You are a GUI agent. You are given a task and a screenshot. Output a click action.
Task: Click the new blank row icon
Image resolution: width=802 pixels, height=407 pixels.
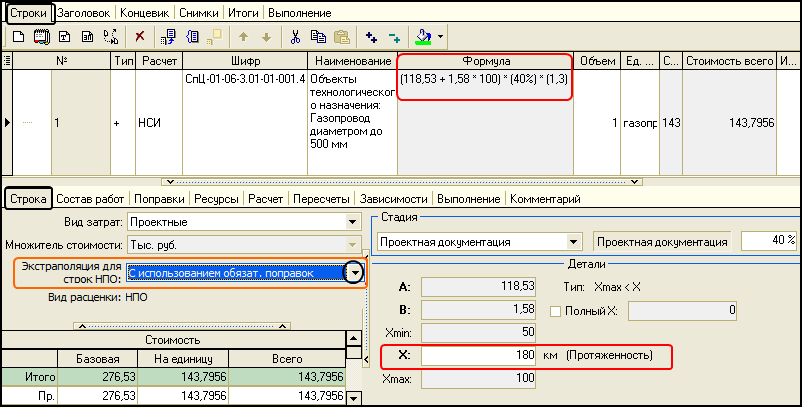17,36
